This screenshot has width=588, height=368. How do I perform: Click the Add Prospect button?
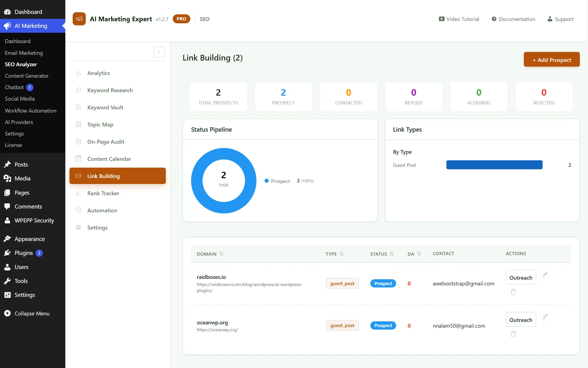pyautogui.click(x=552, y=59)
